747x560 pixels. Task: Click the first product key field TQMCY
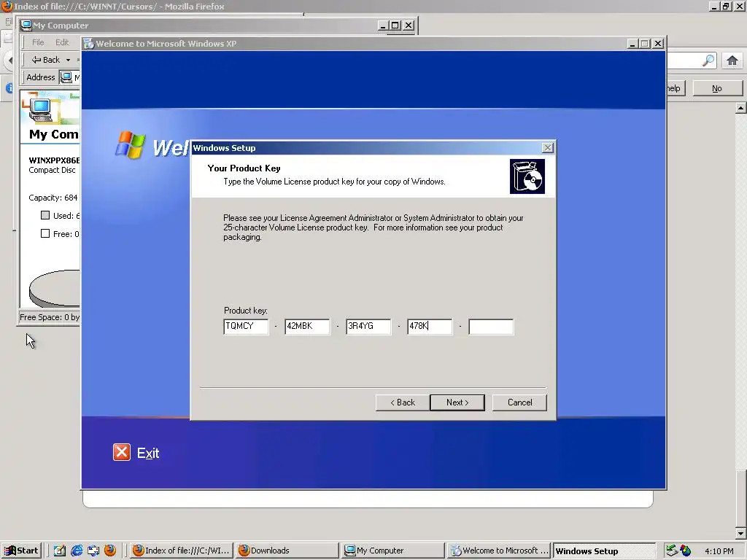pyautogui.click(x=246, y=327)
